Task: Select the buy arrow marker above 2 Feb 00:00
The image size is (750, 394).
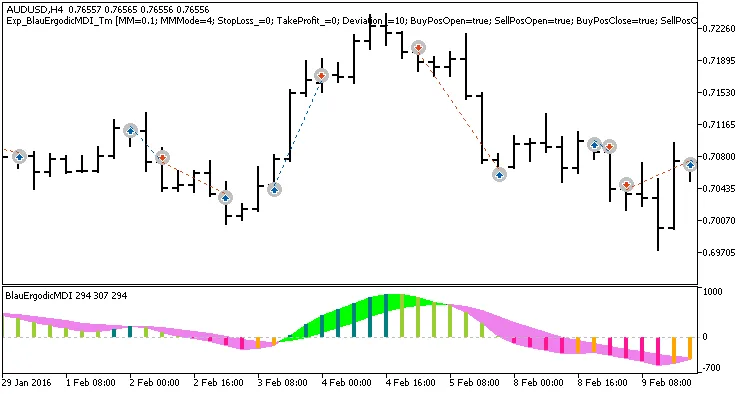Action: (131, 130)
